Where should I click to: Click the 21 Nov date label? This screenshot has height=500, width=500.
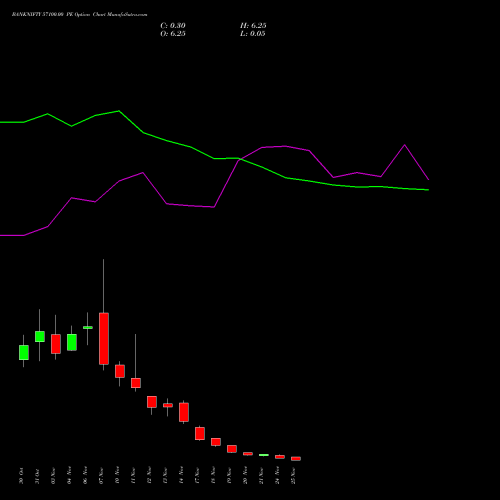coord(261,476)
